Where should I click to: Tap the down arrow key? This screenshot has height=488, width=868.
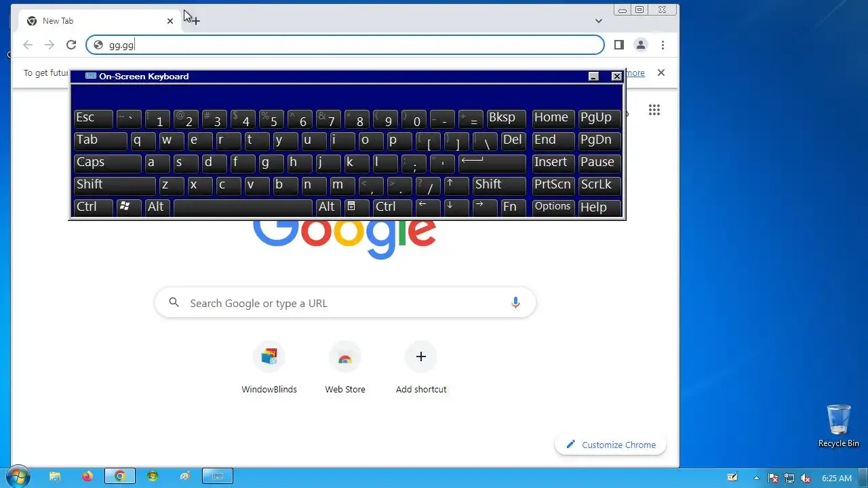[x=456, y=208]
